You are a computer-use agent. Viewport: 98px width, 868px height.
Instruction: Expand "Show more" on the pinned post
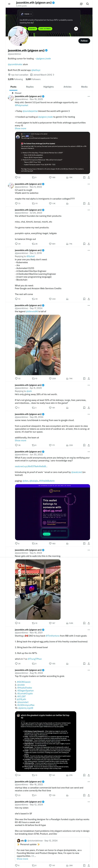[20, 128]
